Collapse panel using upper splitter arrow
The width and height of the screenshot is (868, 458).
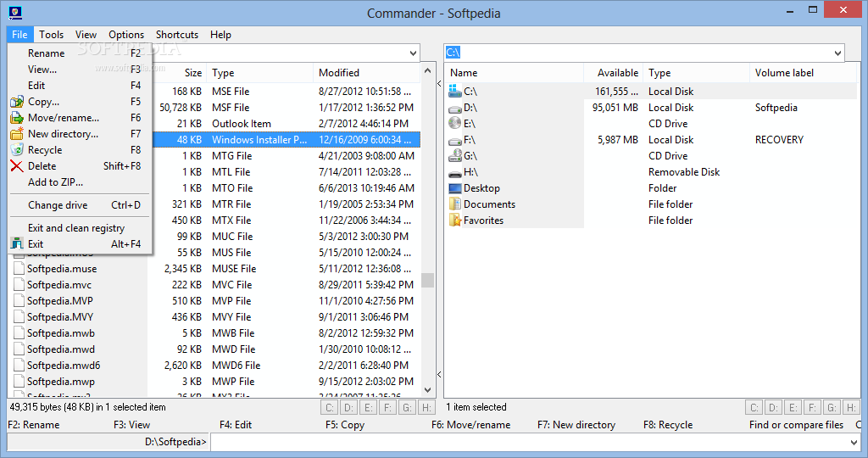(x=440, y=84)
